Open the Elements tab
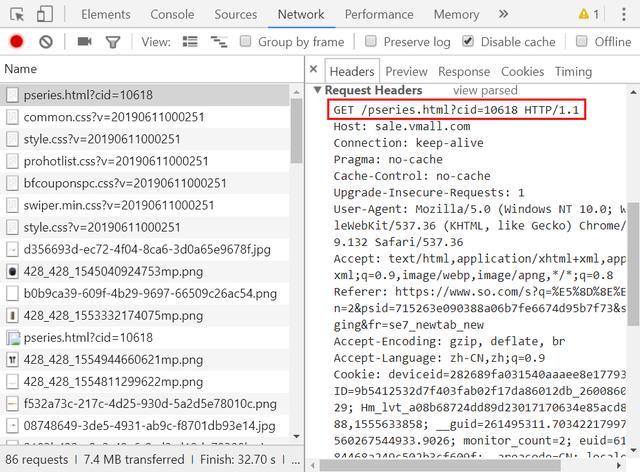640x472 pixels. [106, 14]
